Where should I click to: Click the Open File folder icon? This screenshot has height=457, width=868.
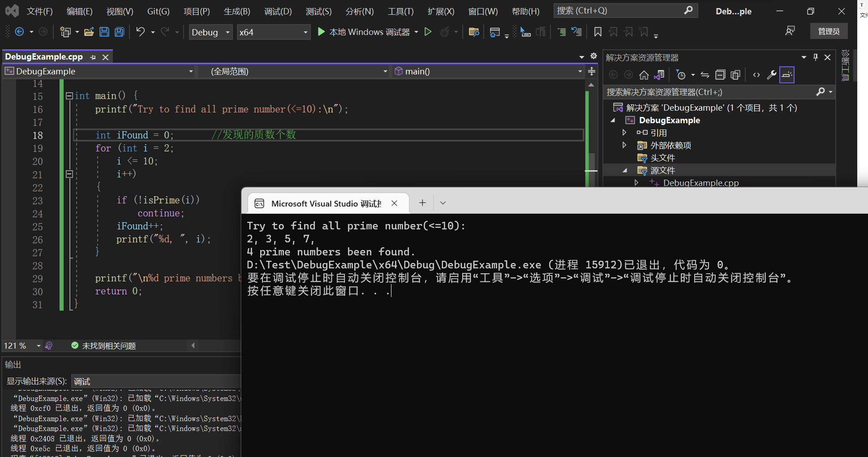click(x=89, y=32)
